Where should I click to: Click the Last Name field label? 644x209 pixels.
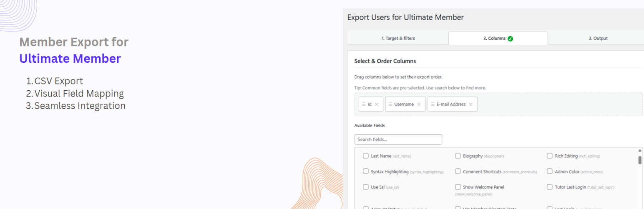[x=381, y=156]
